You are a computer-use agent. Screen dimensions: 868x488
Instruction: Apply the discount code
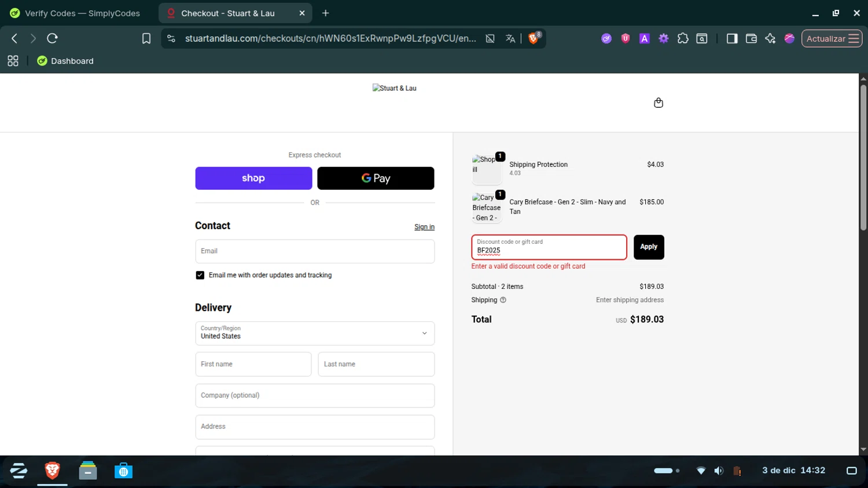(649, 247)
